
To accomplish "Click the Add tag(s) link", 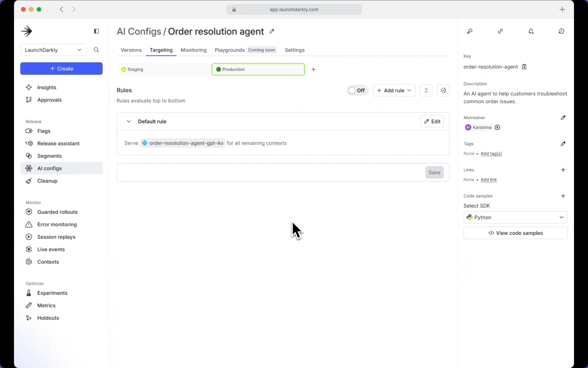I will [x=491, y=154].
